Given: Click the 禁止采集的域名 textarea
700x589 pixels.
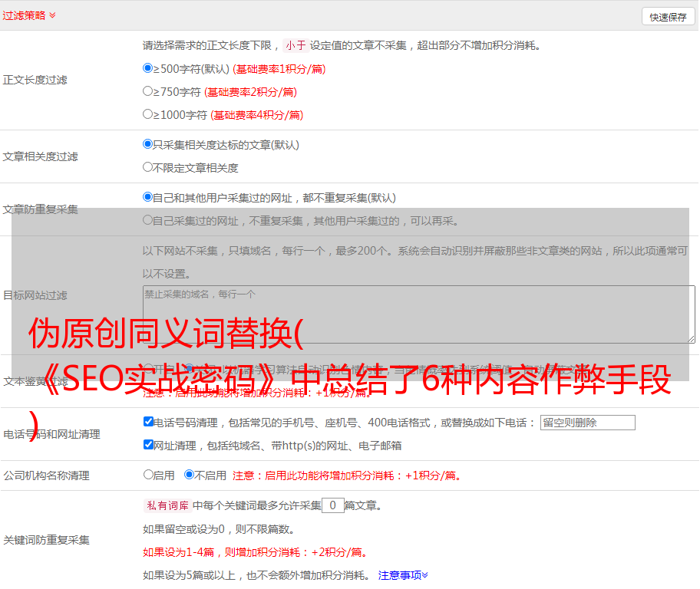Looking at the screenshot, I should pyautogui.click(x=419, y=314).
